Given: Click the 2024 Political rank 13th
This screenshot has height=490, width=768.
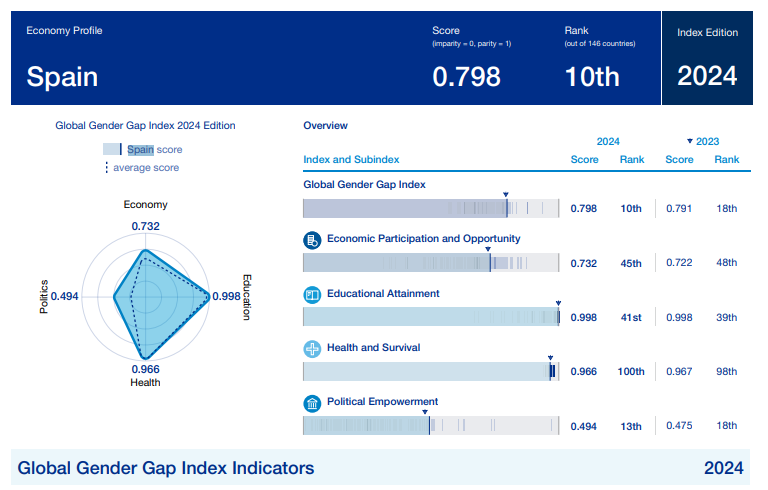Looking at the screenshot, I should [631, 426].
